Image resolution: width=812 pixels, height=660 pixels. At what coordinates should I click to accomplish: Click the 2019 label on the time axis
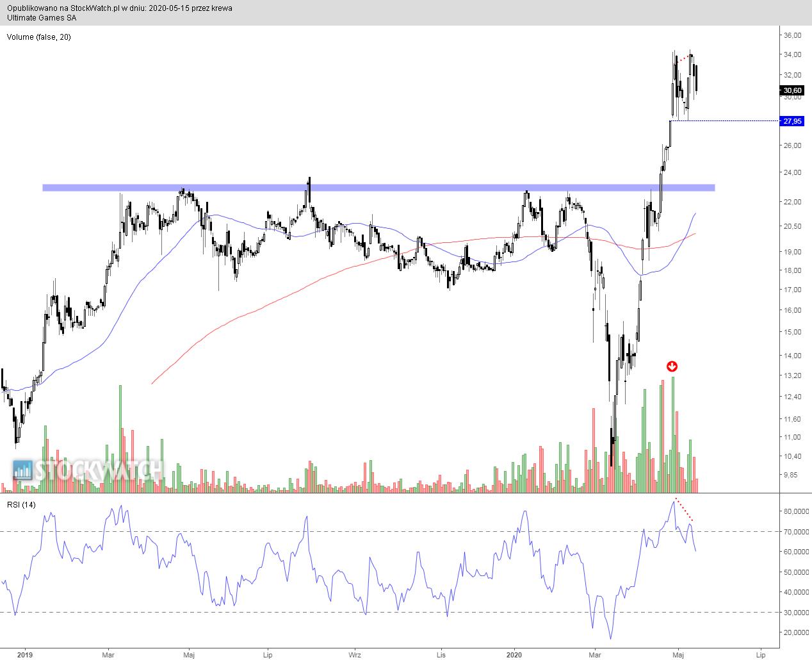(25, 655)
